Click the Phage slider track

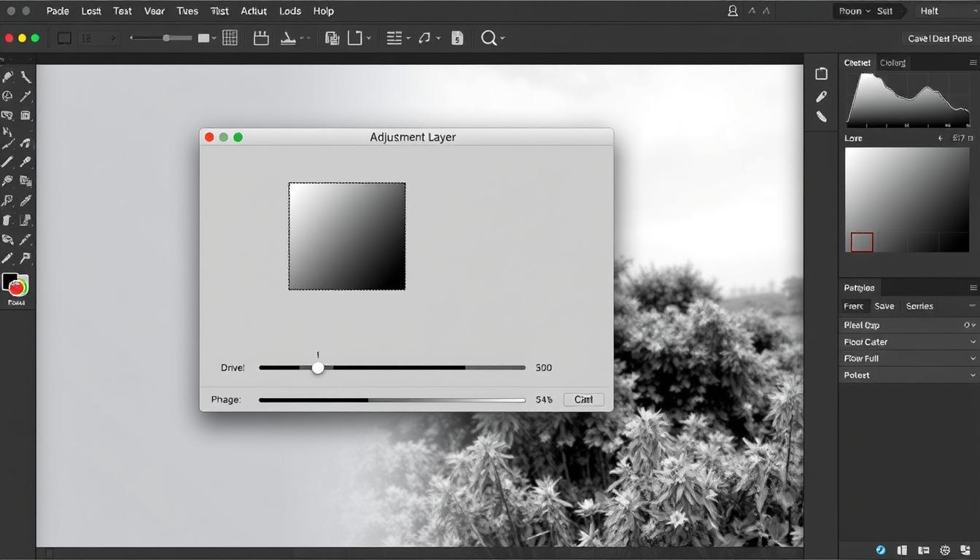[x=392, y=400]
